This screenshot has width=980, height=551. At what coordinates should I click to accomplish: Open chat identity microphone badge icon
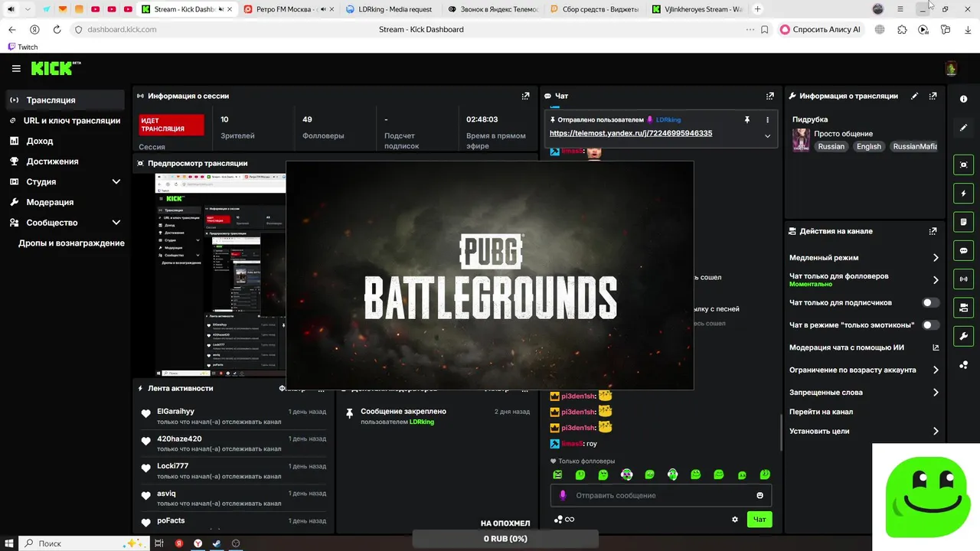(x=563, y=495)
